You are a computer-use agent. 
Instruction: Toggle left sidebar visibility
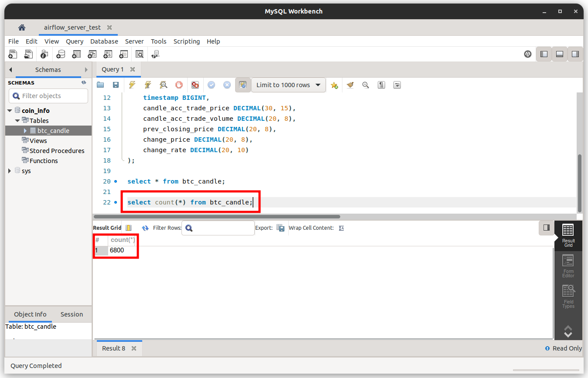coord(544,54)
